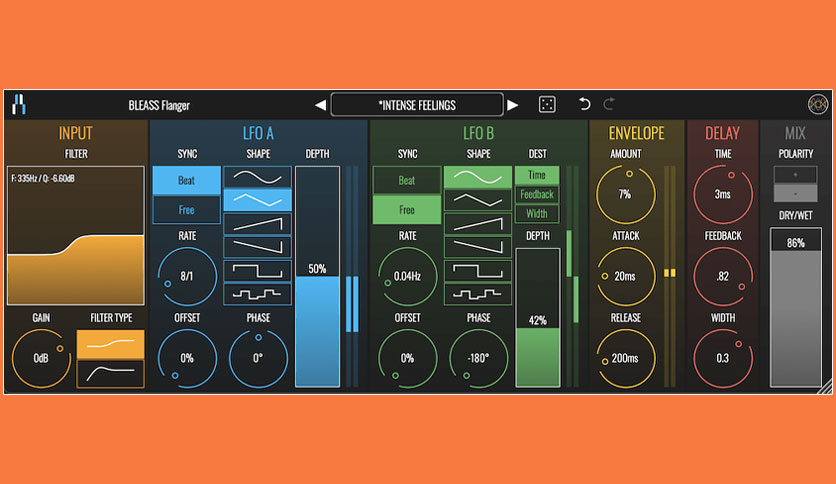
Task: Select the low-shelf filter type
Action: point(110,344)
